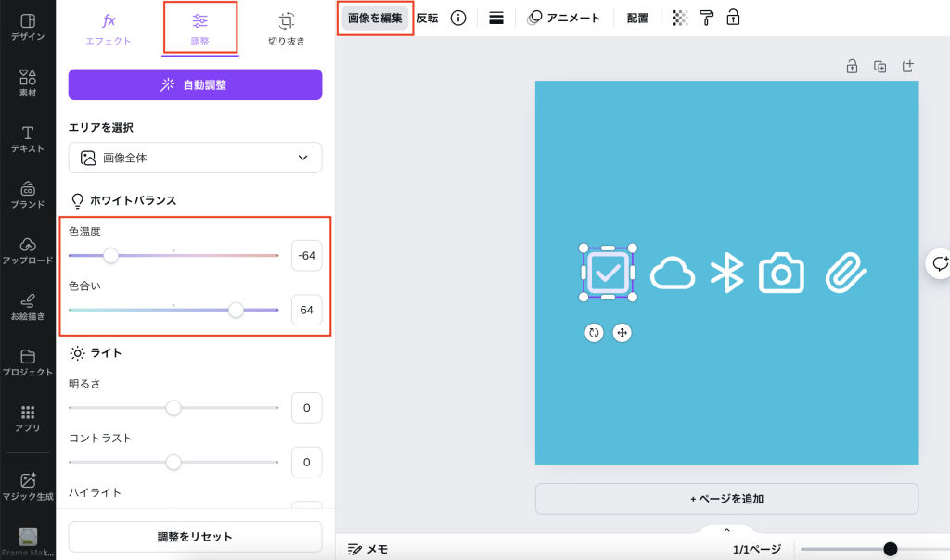Toggle the lock icon in top toolbar
This screenshot has width=950, height=560.
point(733,19)
